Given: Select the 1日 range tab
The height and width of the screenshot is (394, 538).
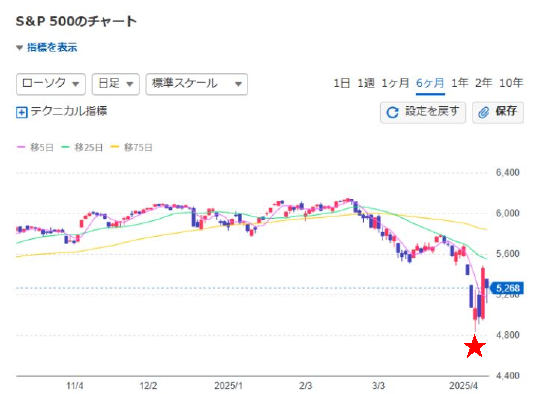Looking at the screenshot, I should (x=342, y=83).
